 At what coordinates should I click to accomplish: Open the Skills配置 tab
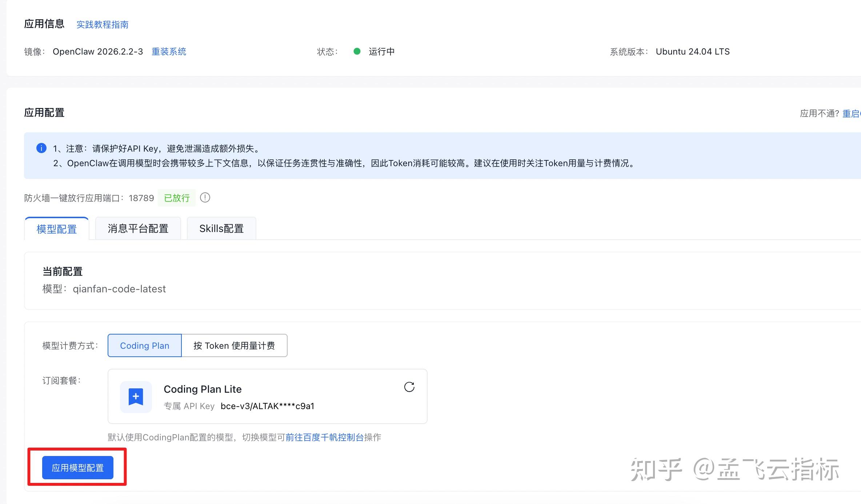click(221, 228)
